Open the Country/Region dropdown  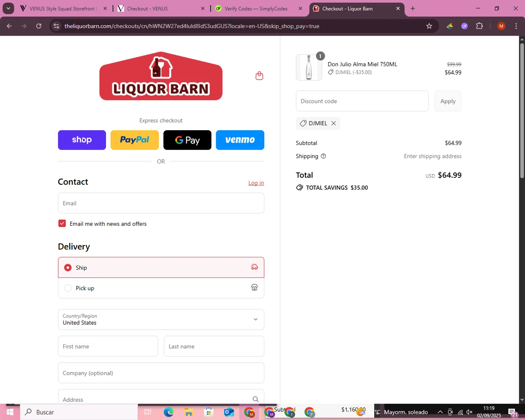(x=161, y=319)
